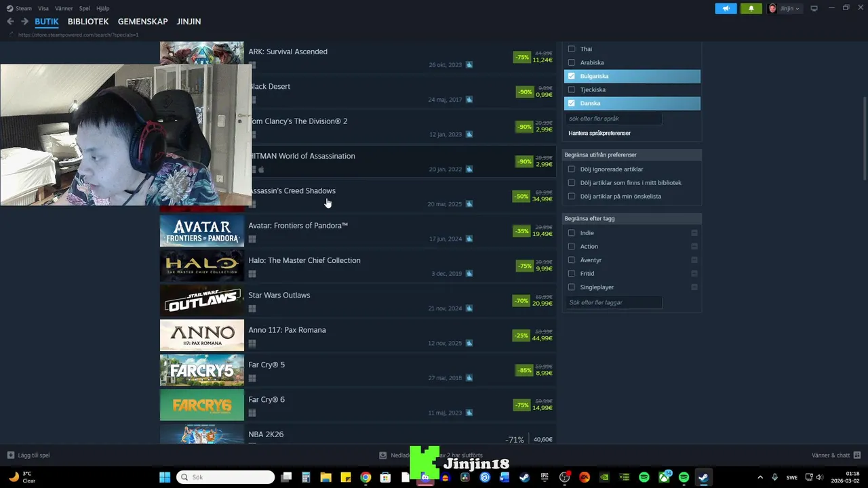Image resolution: width=868 pixels, height=488 pixels.
Task: Click the Lägg till spel plus icon
Action: (10, 455)
